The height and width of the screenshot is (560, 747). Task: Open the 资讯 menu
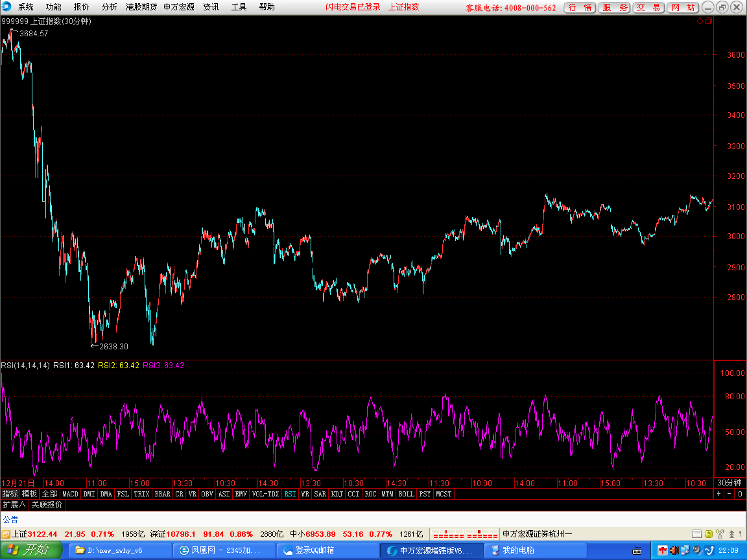(211, 6)
